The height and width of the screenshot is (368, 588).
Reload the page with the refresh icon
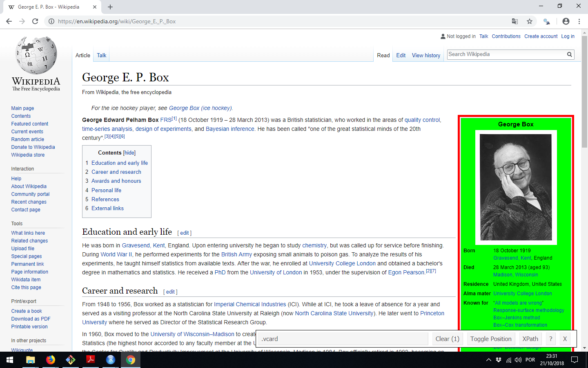(35, 21)
